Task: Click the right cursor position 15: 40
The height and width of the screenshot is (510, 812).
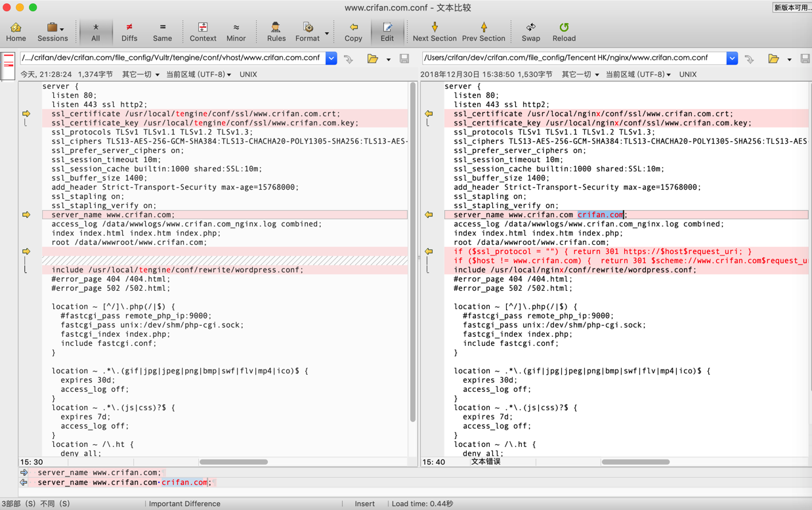Action: click(x=433, y=462)
